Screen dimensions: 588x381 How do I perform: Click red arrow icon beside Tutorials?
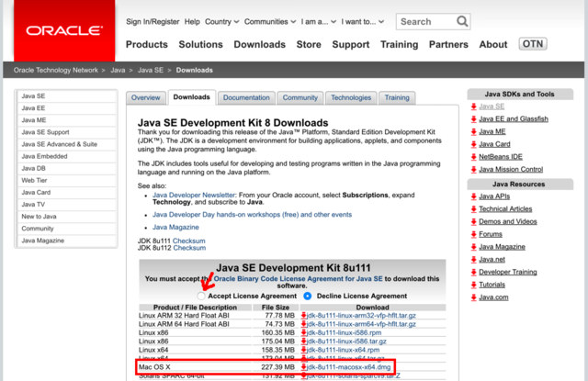474,286
